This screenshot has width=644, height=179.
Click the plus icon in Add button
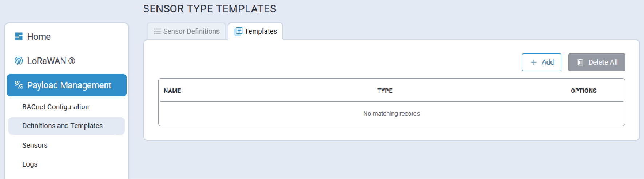click(x=534, y=63)
